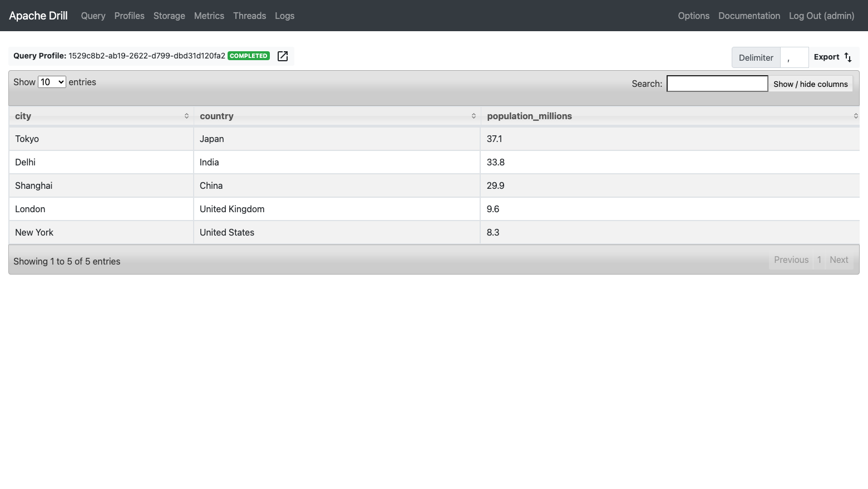868x489 pixels.
Task: Click the Showing 1 to 5 entries text
Action: click(x=67, y=261)
